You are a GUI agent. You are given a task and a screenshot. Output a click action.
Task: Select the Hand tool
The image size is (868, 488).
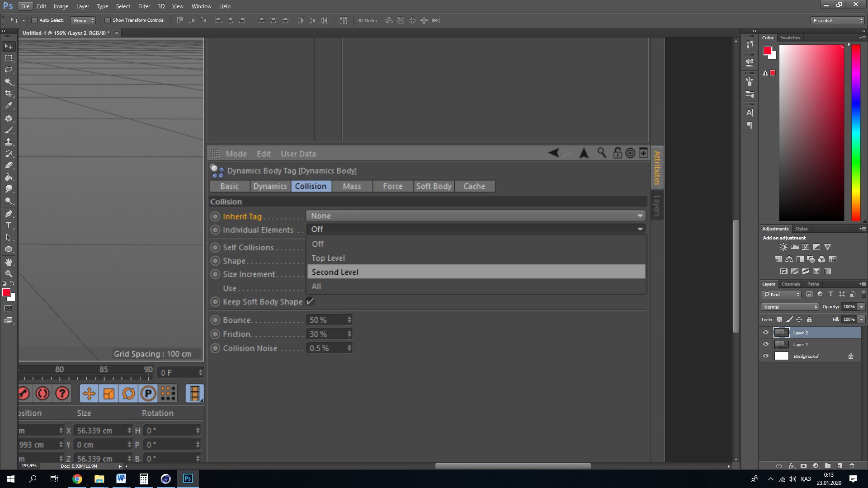[9, 262]
